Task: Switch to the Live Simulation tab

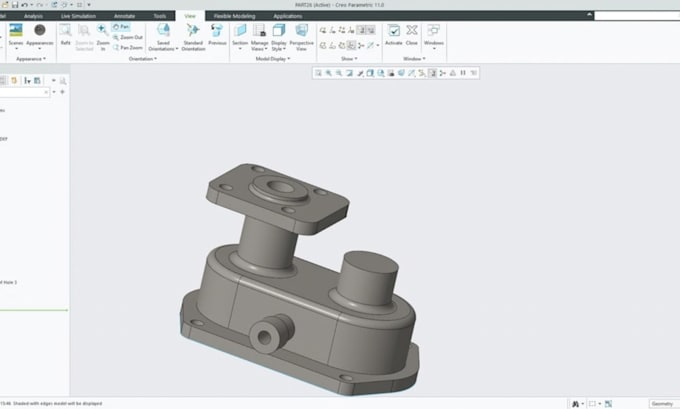Action: (x=78, y=16)
